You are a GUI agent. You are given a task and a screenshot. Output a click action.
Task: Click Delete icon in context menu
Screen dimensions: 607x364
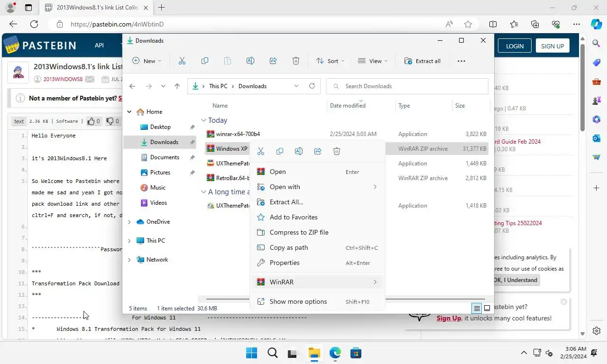coord(337,151)
